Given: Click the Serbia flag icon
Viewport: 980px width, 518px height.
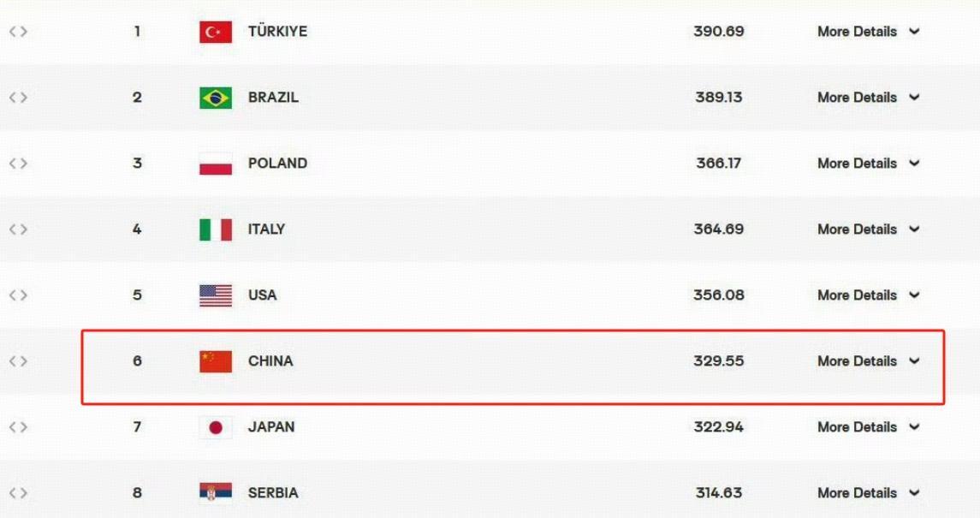Looking at the screenshot, I should (x=216, y=493).
